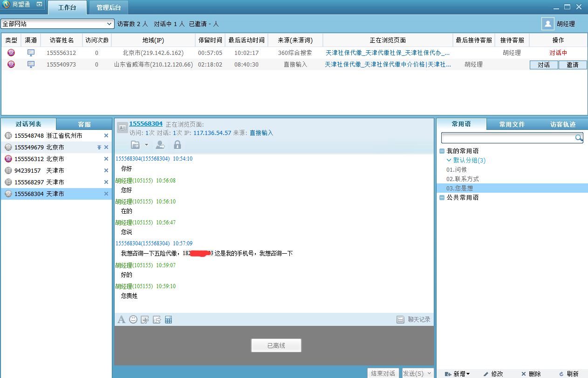Collapse the 我的常用语 tree node
This screenshot has width=588, height=378.
tap(442, 151)
